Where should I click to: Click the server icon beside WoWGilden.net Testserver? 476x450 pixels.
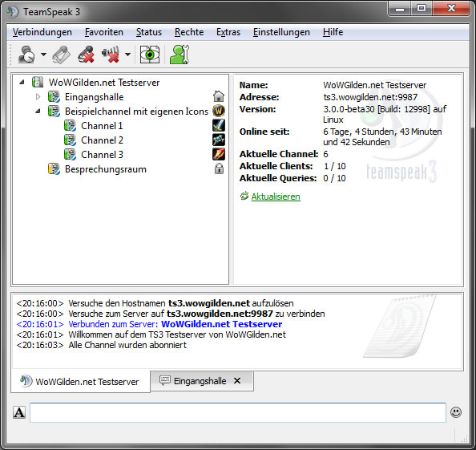coord(38,83)
